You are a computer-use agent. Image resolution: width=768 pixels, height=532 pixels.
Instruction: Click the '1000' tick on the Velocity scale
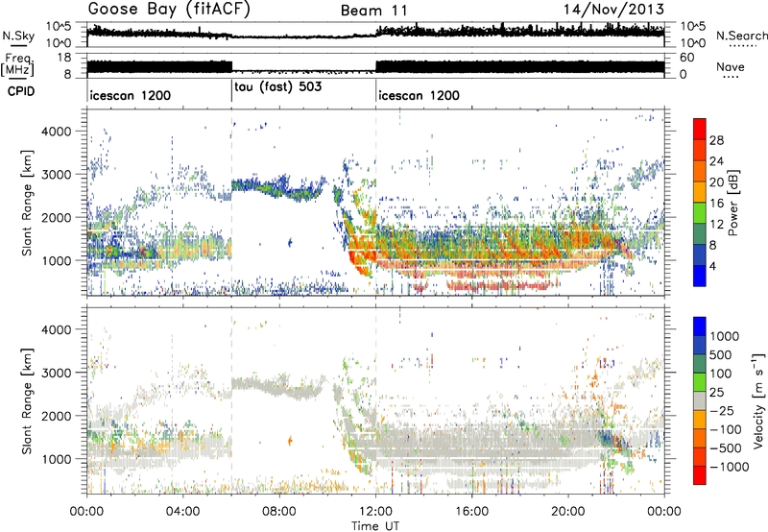tap(725, 336)
